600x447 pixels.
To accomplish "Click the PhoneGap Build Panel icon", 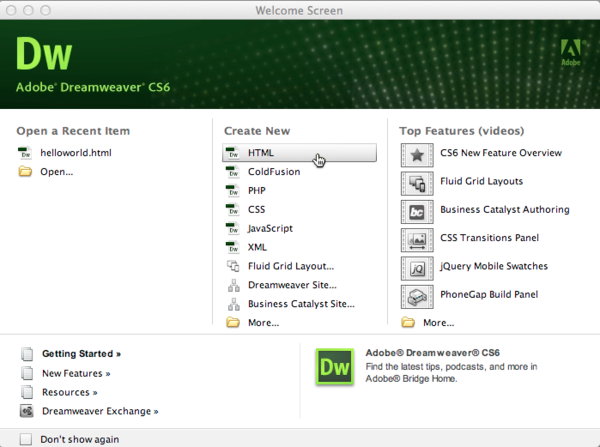I will point(416,295).
